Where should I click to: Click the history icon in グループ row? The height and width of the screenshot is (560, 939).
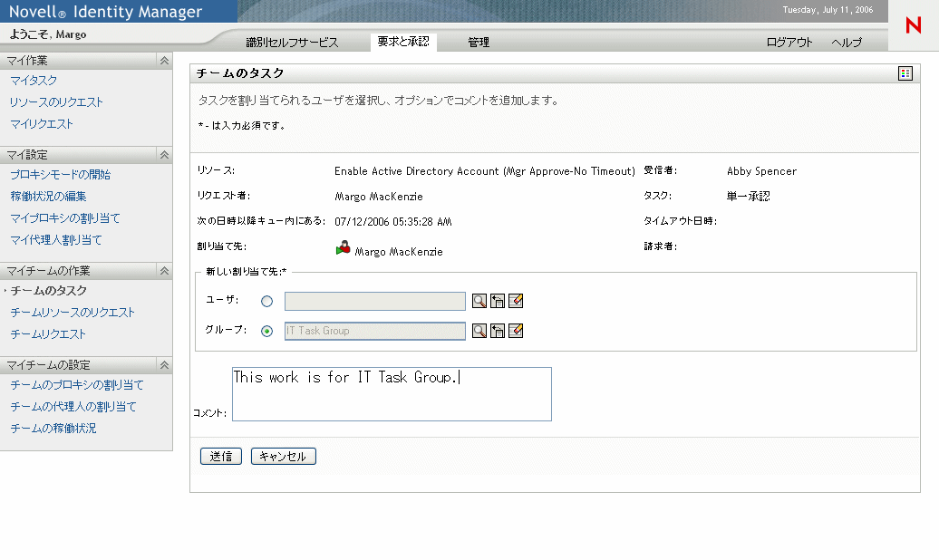(497, 331)
